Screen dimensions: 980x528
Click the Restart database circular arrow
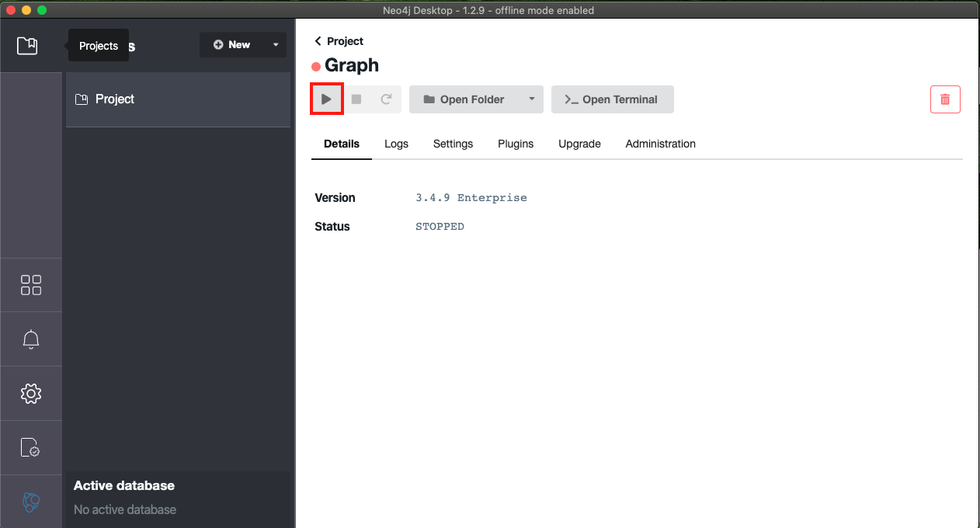[x=386, y=99]
